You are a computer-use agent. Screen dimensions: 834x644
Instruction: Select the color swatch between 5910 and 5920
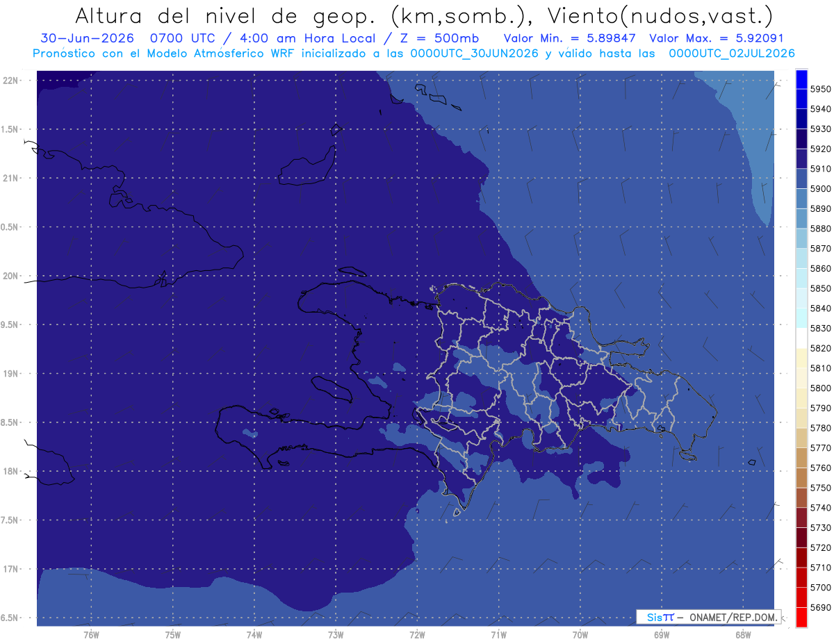801,159
